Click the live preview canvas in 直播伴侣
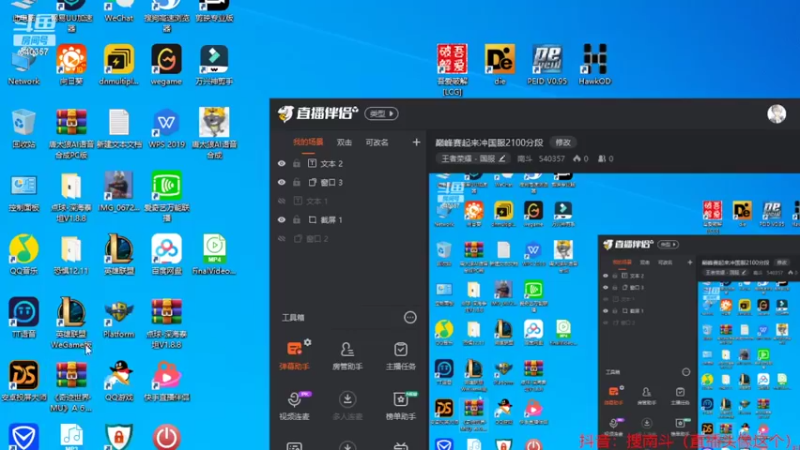This screenshot has width=800, height=450. click(614, 311)
